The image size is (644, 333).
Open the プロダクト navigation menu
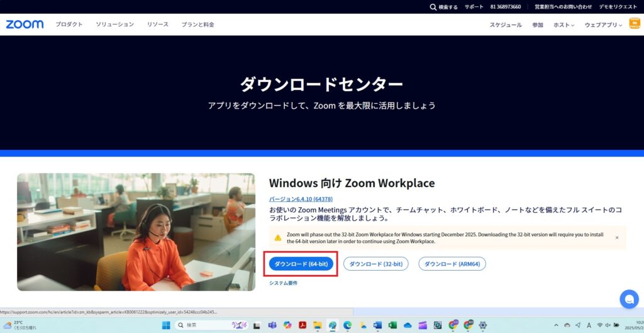click(x=69, y=25)
